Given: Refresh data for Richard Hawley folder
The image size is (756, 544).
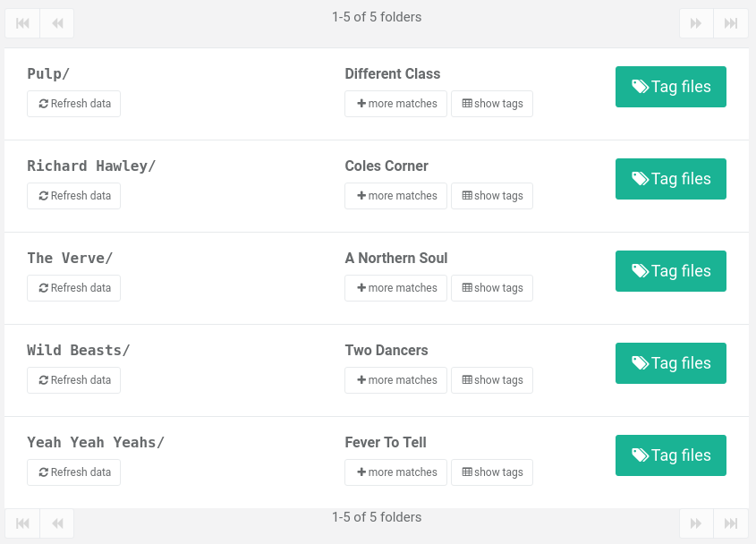Looking at the screenshot, I should (73, 196).
